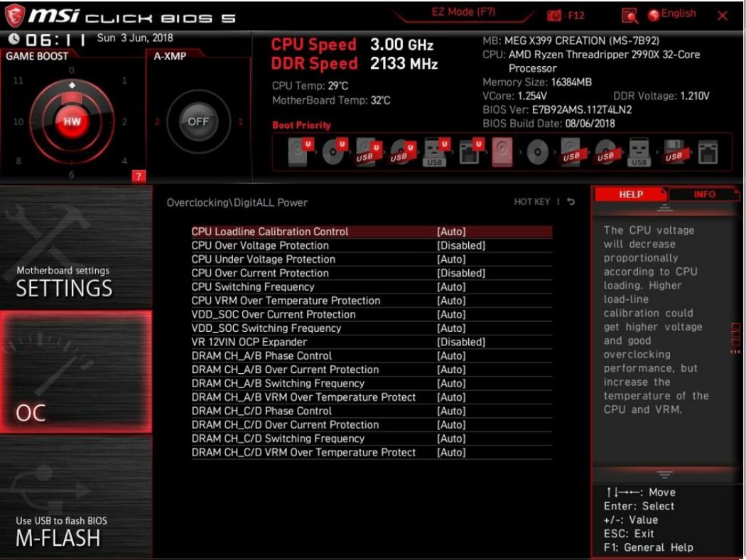Open VDD_SOC Switching Frequency Auto value
Viewport: 746px width, 560px height.
pyautogui.click(x=451, y=328)
